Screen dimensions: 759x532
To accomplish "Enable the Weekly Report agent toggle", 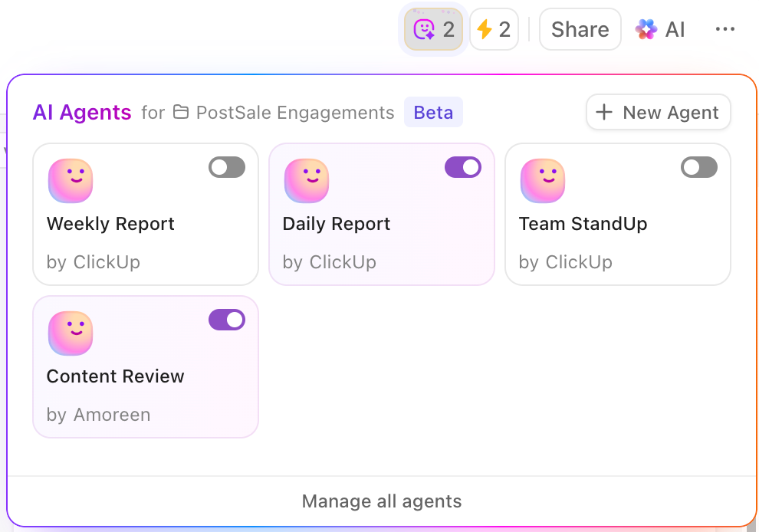I will (x=227, y=167).
